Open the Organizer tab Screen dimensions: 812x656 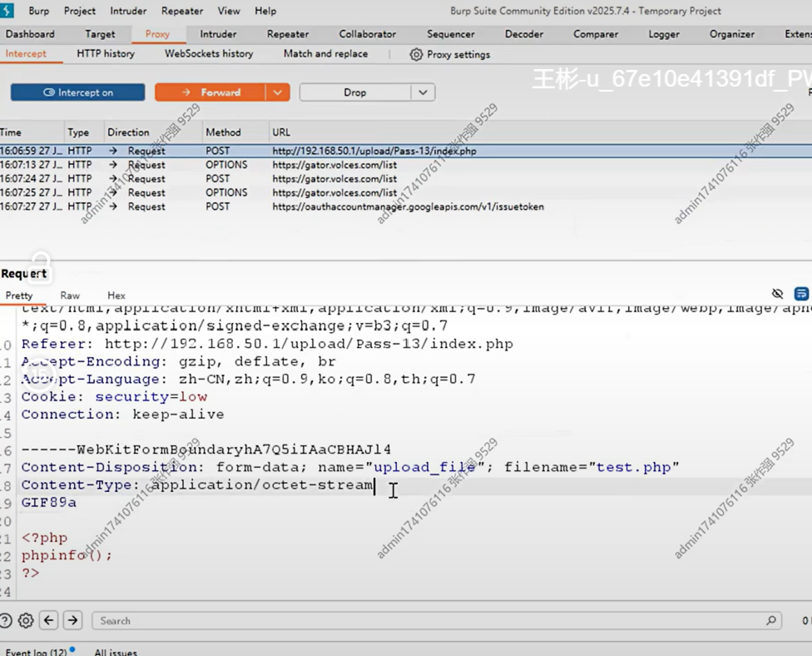pos(732,34)
